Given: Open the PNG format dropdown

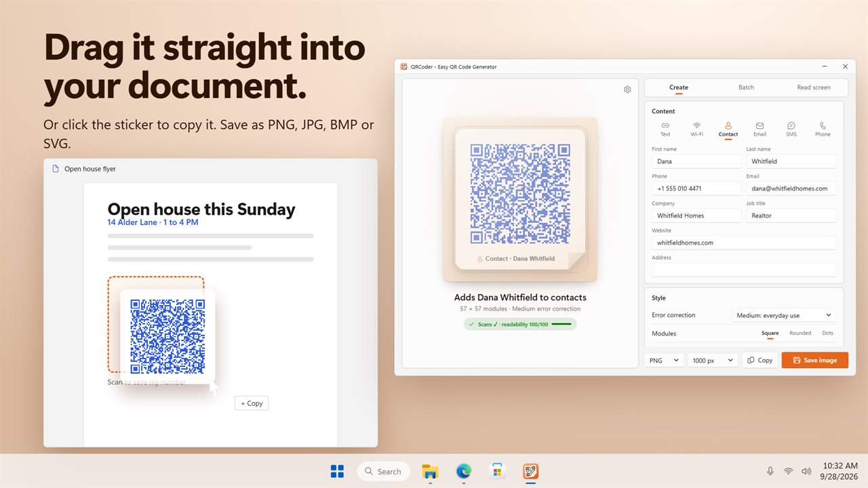Looking at the screenshot, I should point(664,361).
